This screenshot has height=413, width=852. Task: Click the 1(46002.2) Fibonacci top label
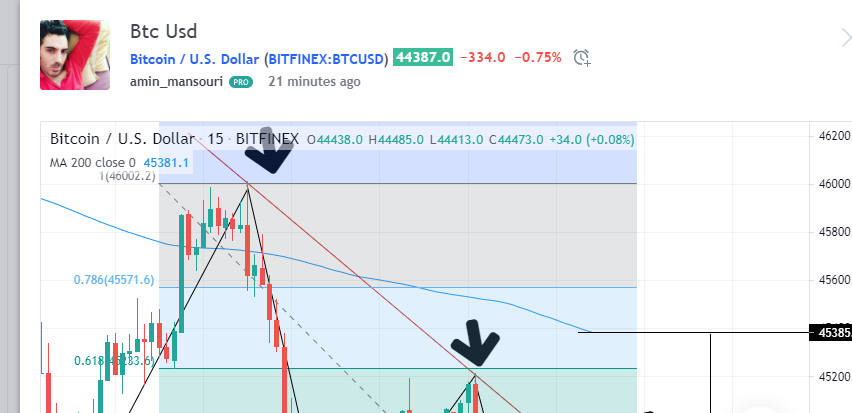point(126,176)
